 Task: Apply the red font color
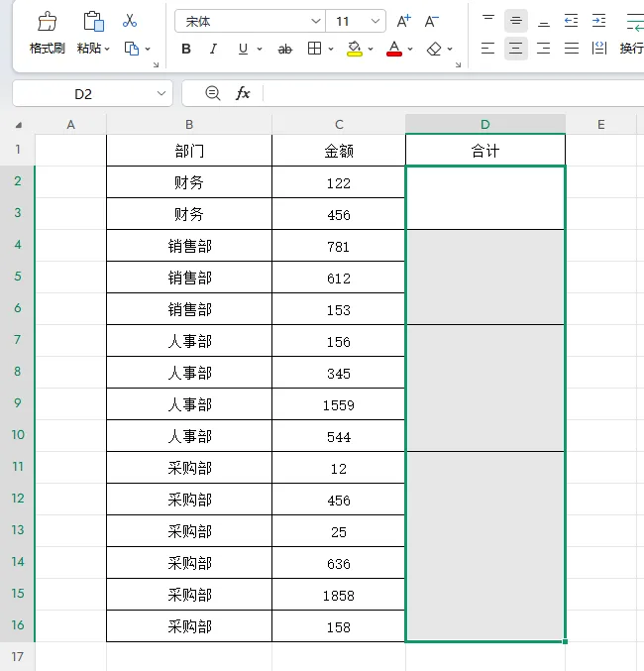pyautogui.click(x=394, y=49)
